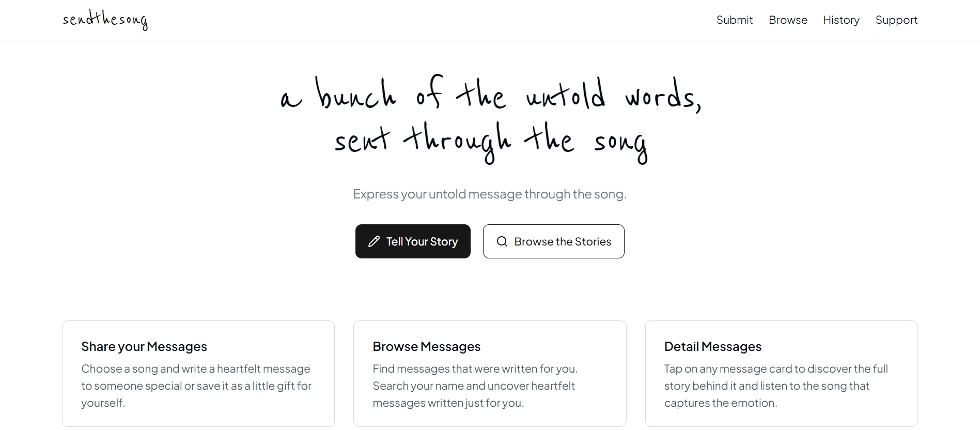The image size is (980, 430).
Task: Select the Share your Messages card heading
Action: pos(144,346)
